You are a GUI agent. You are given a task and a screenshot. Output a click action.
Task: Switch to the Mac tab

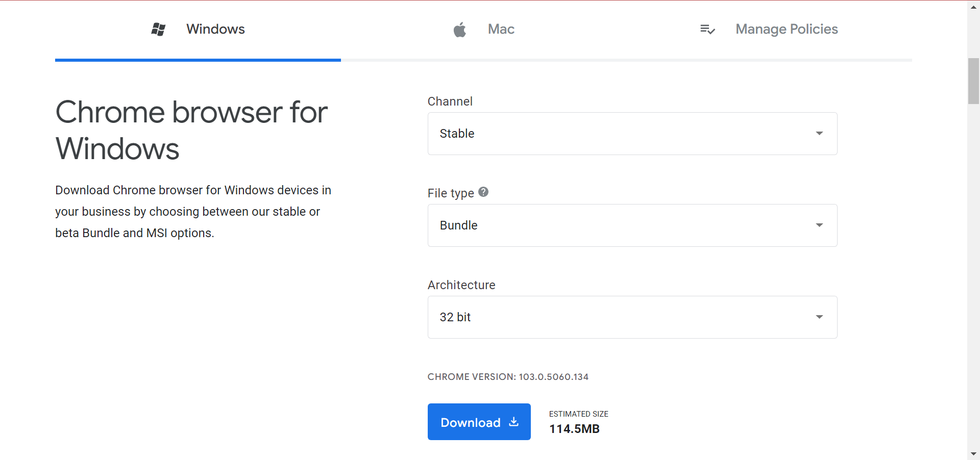click(x=484, y=30)
